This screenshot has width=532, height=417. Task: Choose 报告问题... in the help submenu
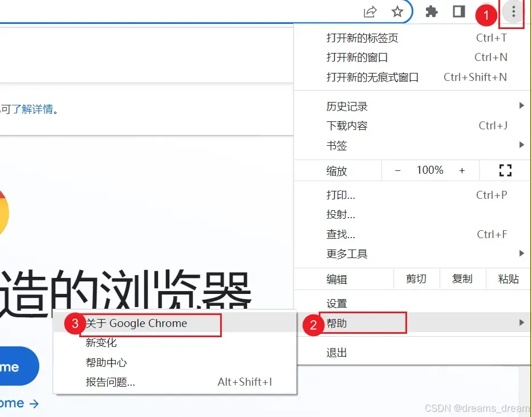click(x=175, y=382)
